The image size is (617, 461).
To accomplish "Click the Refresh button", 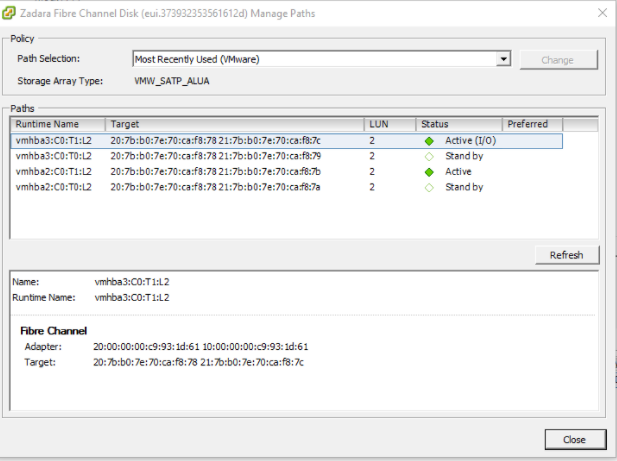I will pyautogui.click(x=567, y=255).
